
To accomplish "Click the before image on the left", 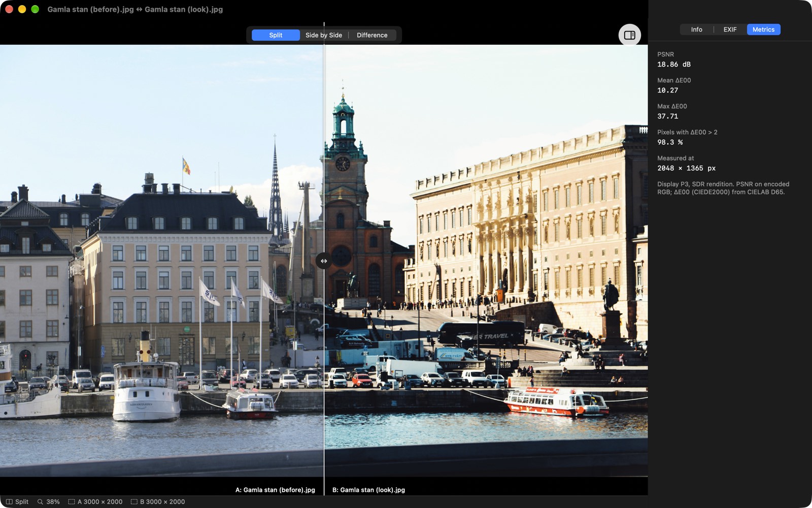I will (x=161, y=261).
